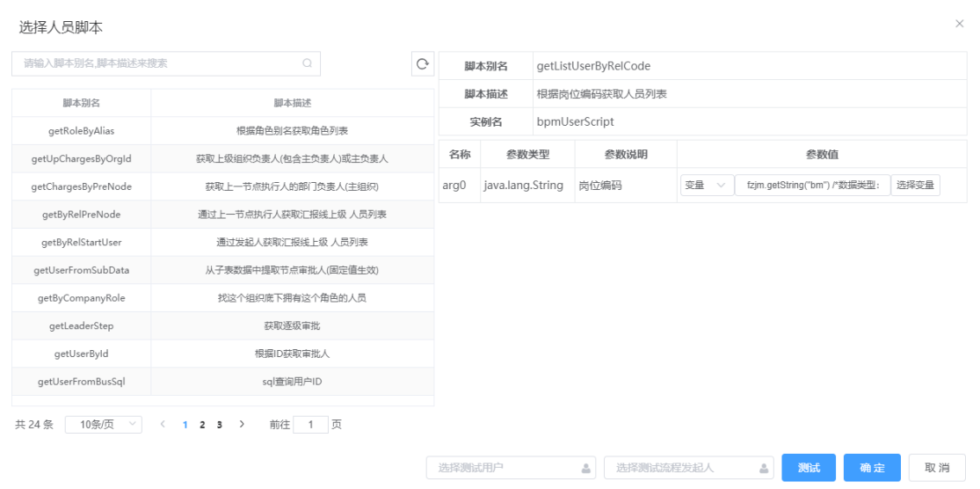Select the getRoleByAlias script row
Image resolution: width=980 pixels, height=489 pixels.
(223, 131)
